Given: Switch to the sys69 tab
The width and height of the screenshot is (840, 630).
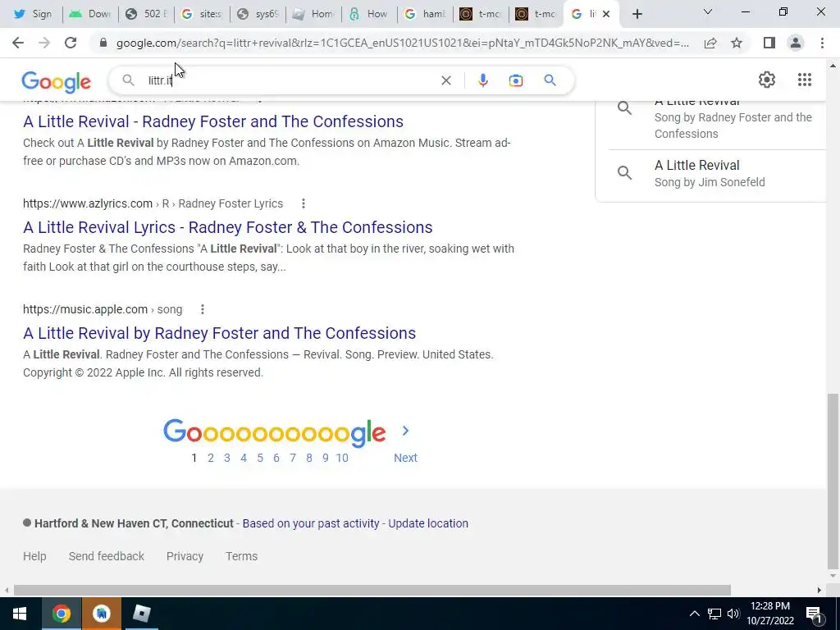Looking at the screenshot, I should point(258,14).
